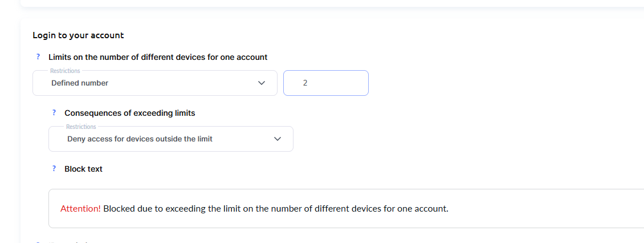
Task: Click chevron arrow of Defined number dropdown
Action: pos(262,83)
